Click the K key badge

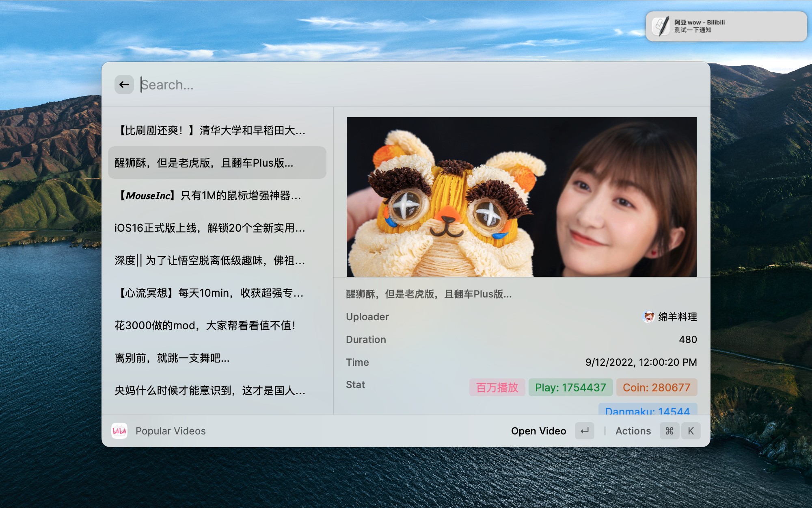coord(691,431)
